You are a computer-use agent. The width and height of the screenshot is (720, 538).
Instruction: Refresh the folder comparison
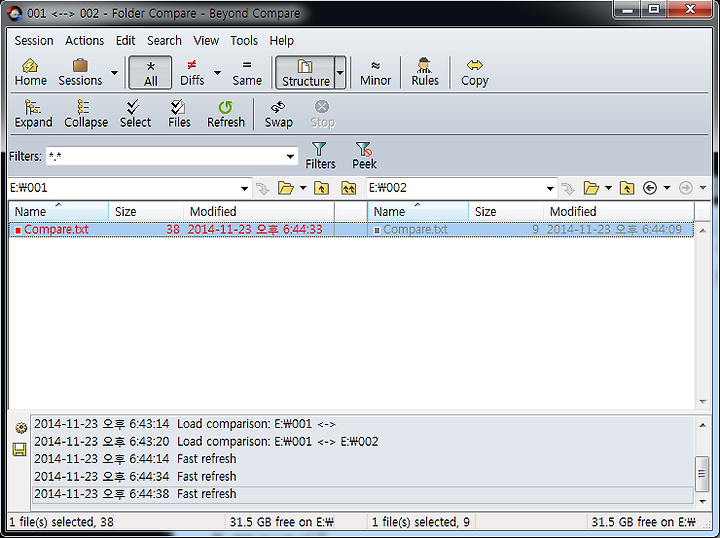coord(226,114)
